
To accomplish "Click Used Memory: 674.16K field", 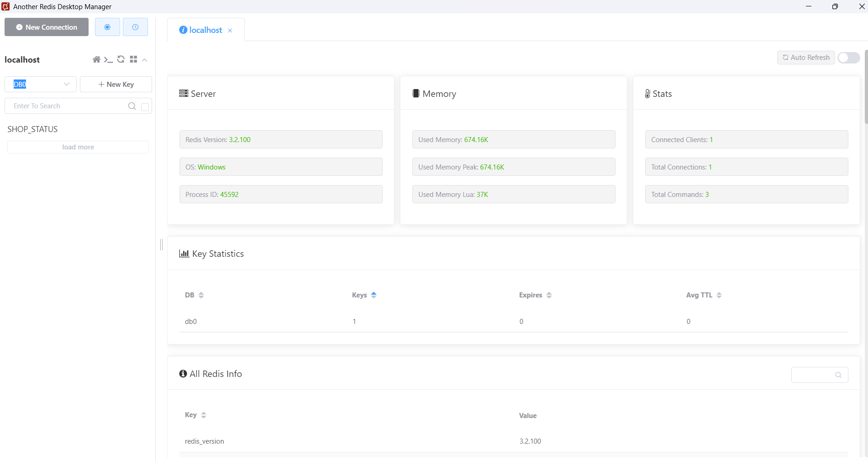I will 514,139.
